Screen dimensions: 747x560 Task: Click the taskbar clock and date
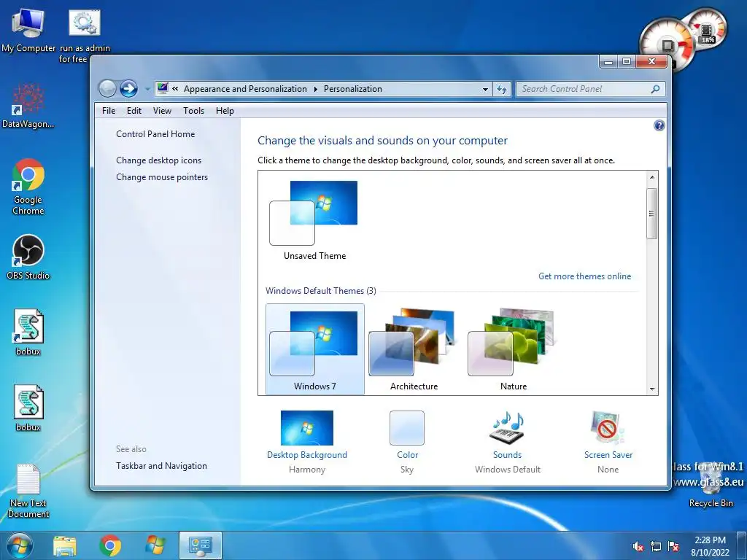(x=710, y=546)
